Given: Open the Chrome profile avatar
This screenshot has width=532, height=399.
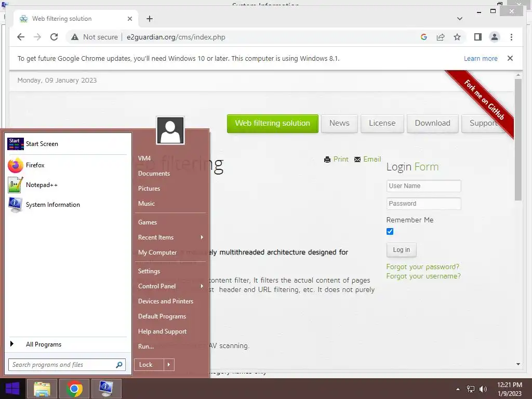Looking at the screenshot, I should tap(495, 37).
